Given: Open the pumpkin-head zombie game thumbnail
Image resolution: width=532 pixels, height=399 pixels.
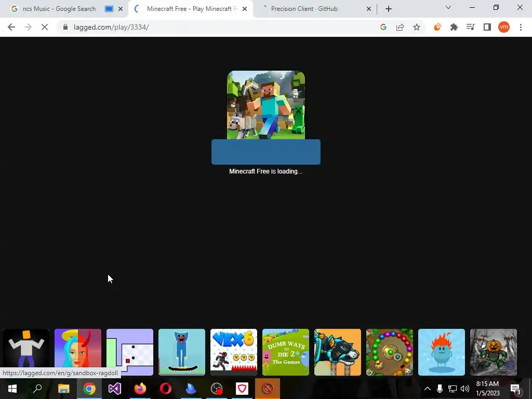Looking at the screenshot, I should tap(494, 352).
